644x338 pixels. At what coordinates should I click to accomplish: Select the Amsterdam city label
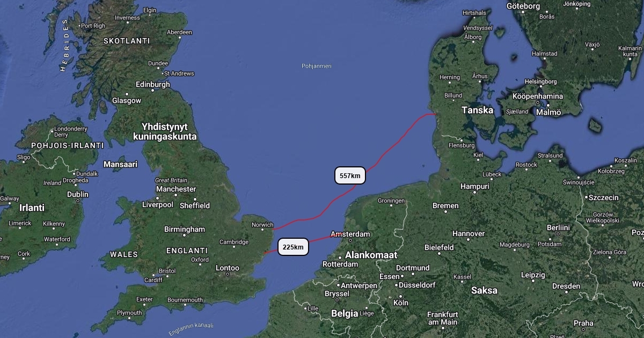(x=350, y=234)
